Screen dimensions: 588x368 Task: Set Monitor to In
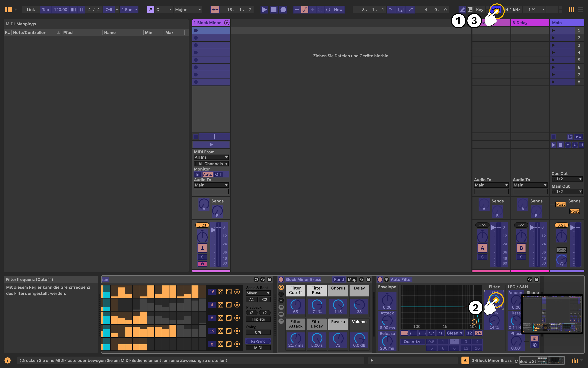pos(197,174)
